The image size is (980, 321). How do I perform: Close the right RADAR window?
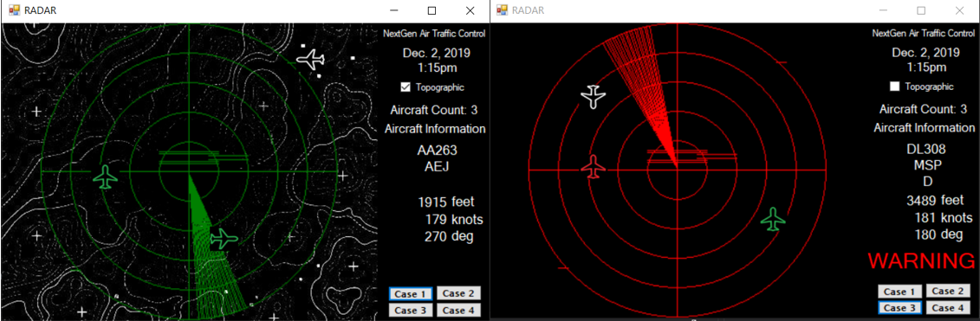(x=959, y=10)
